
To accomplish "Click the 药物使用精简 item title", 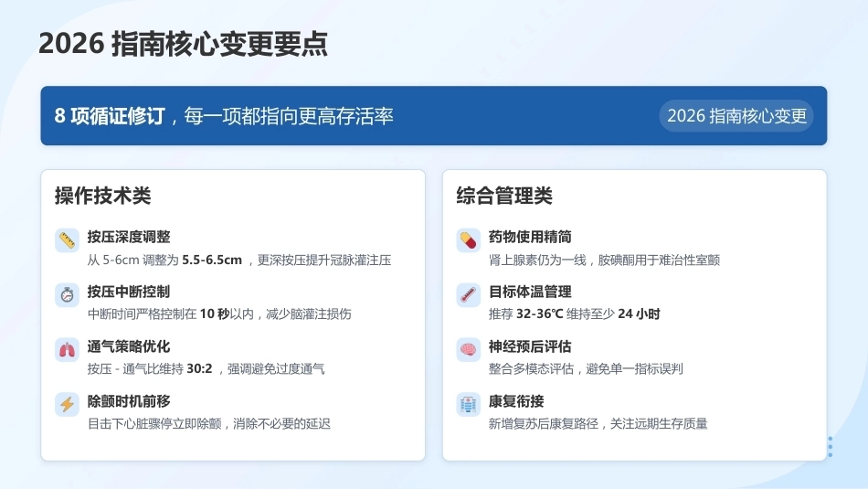I will 530,237.
